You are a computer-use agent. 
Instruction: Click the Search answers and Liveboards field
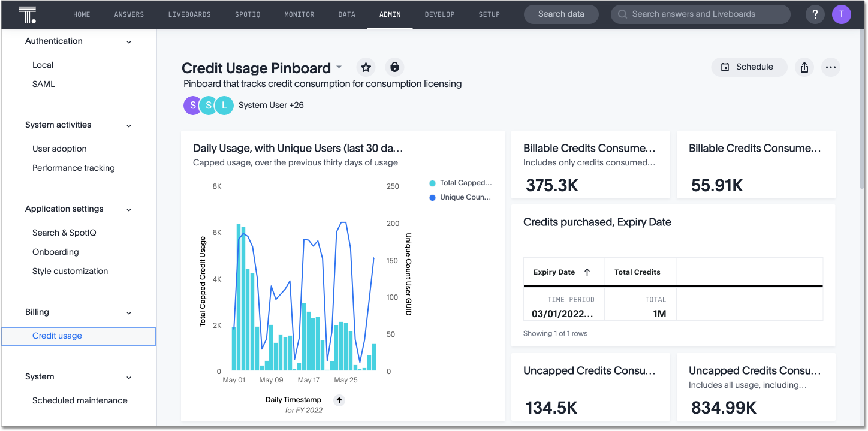tap(700, 14)
